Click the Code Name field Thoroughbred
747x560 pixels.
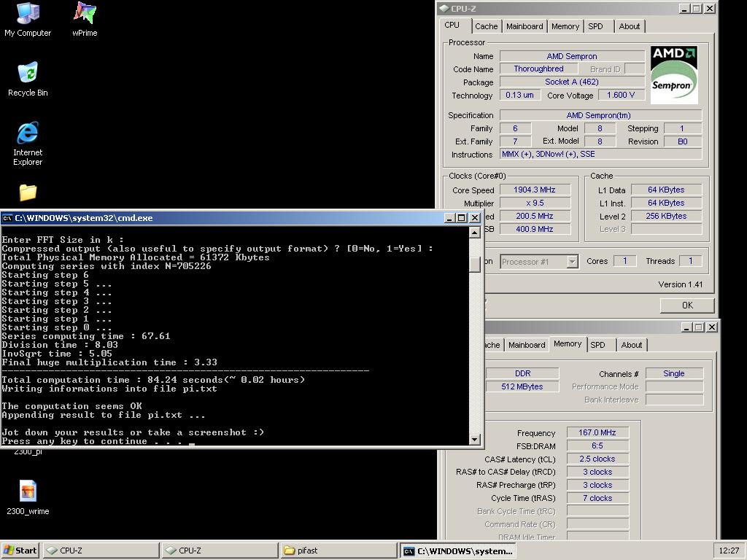[x=538, y=69]
